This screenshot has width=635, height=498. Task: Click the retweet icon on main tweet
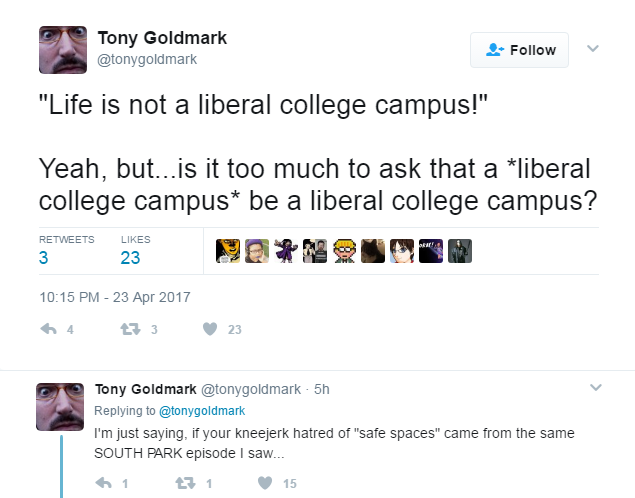click(130, 329)
